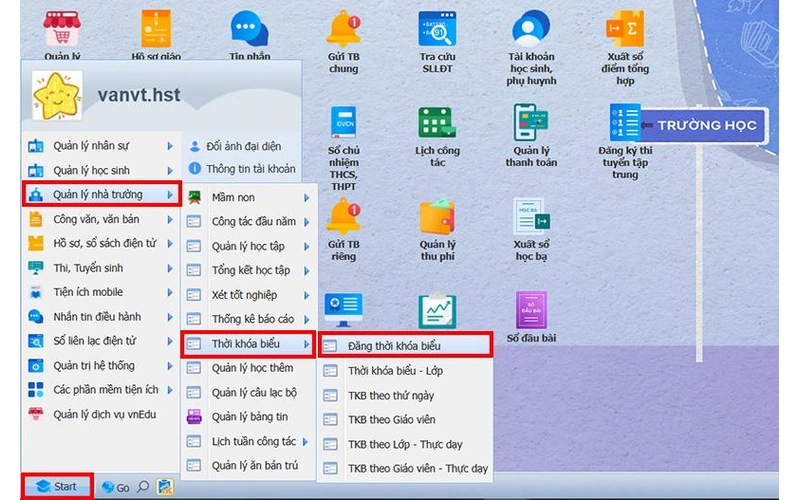Expand Công tác đầu năm submenu arrow
The width and height of the screenshot is (800, 500).
click(x=307, y=222)
